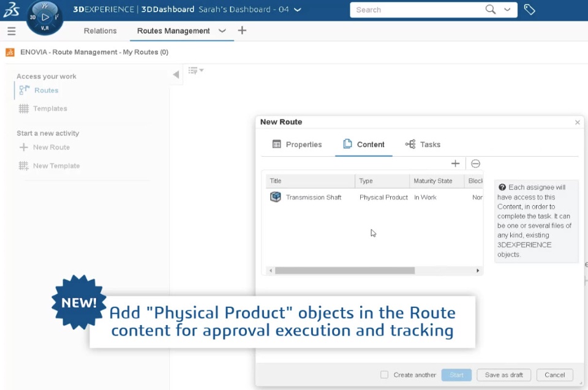Start a New Route activity
The height and width of the screenshot is (390, 588).
tap(51, 148)
